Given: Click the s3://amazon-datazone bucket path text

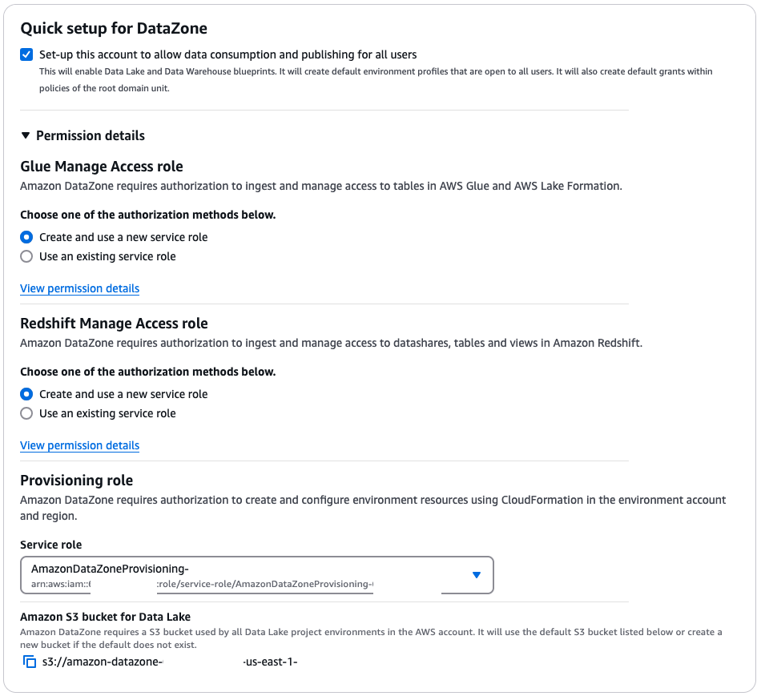Looking at the screenshot, I should 170,662.
